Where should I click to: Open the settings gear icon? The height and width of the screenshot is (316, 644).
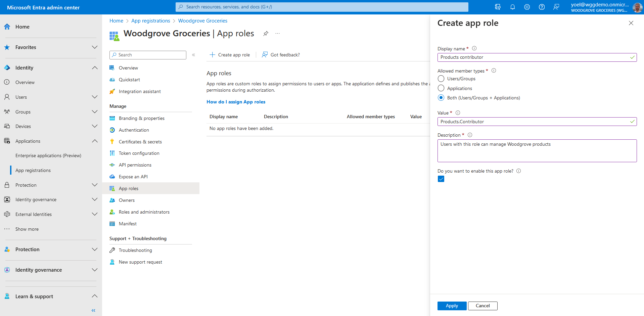tap(527, 7)
